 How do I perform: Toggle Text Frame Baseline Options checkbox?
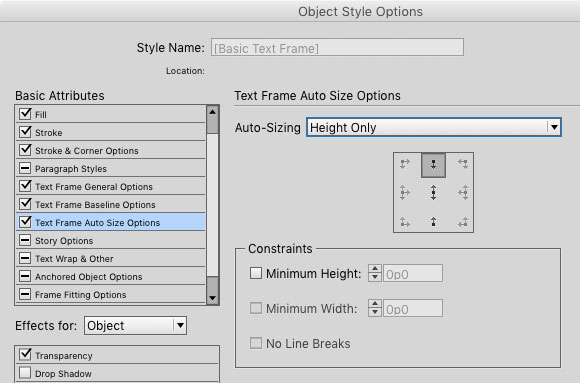click(x=25, y=204)
